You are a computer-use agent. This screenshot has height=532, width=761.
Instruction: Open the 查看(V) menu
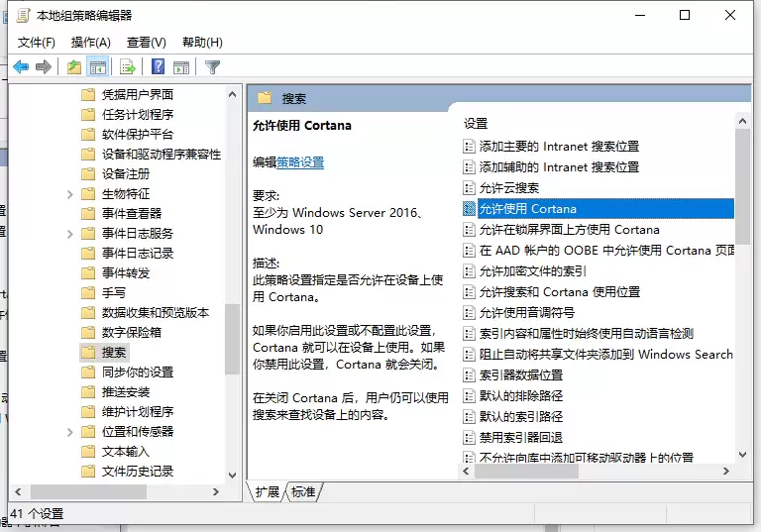[146, 43]
